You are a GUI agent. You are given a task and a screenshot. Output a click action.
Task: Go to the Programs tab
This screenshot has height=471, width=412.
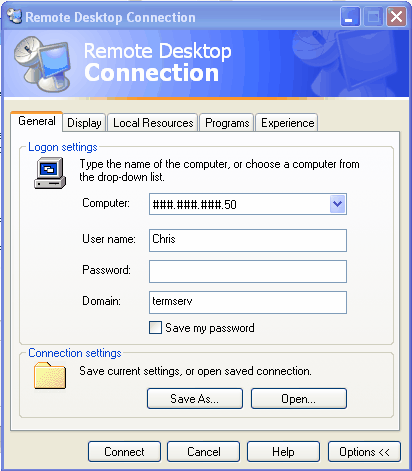(227, 123)
